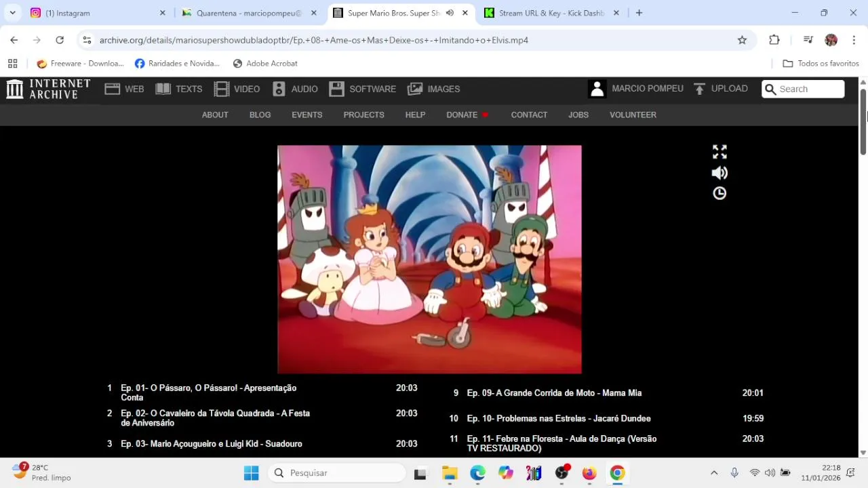Click the Mario cartoon video frame
The width and height of the screenshot is (868, 488).
click(x=429, y=259)
